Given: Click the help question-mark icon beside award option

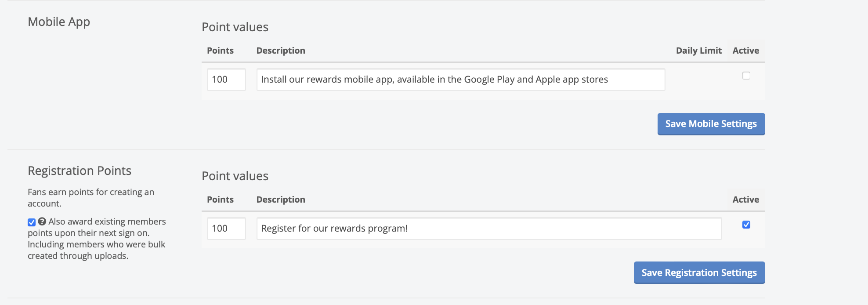Looking at the screenshot, I should [42, 221].
